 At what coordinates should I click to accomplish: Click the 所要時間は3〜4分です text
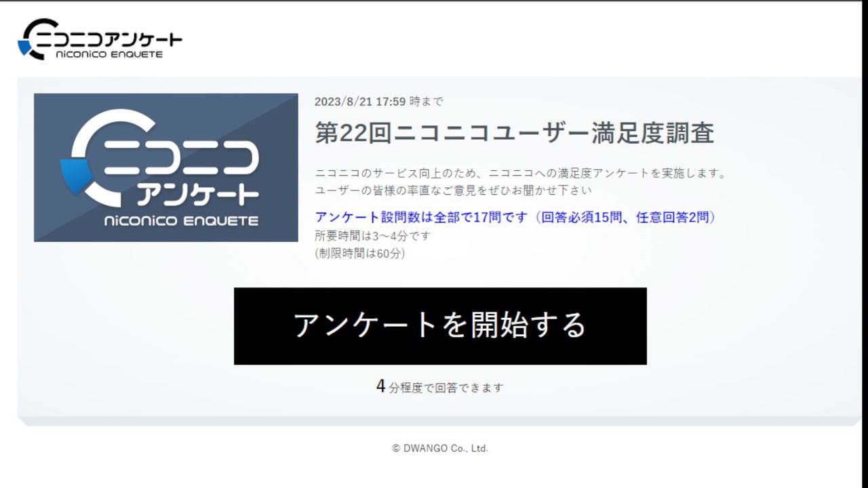pyautogui.click(x=373, y=236)
